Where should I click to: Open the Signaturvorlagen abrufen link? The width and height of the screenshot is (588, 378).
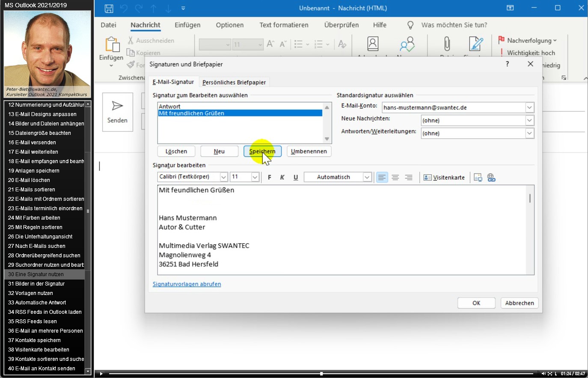pos(187,284)
